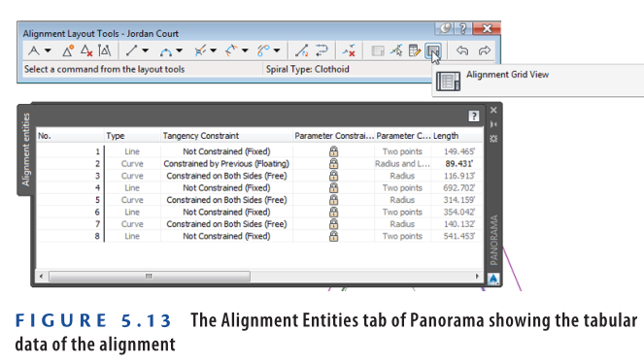Click the Convert AutoCAD line and arc tool
Image resolution: width=644 pixels, height=364 pixels.
click(301, 50)
